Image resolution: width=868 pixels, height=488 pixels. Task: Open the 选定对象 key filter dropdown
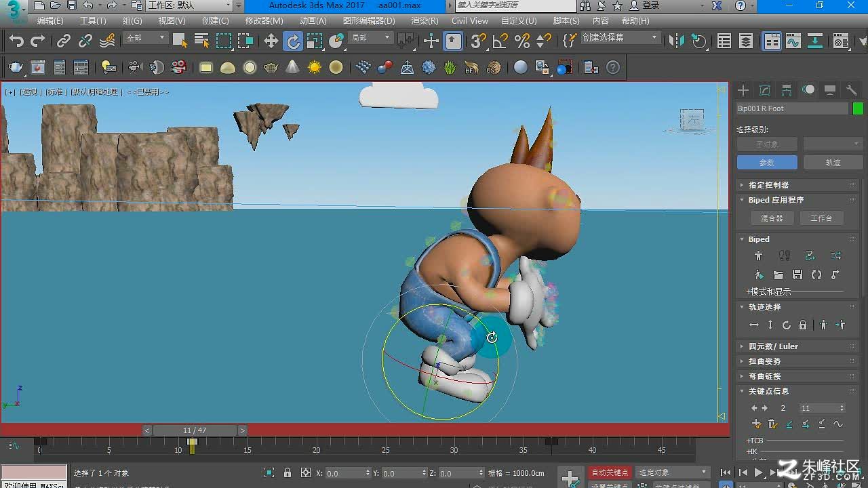[673, 472]
